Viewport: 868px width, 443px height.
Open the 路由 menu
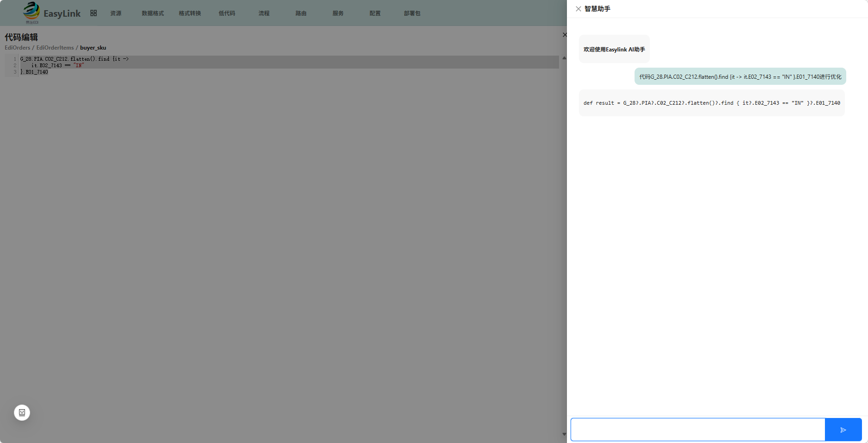click(x=301, y=13)
